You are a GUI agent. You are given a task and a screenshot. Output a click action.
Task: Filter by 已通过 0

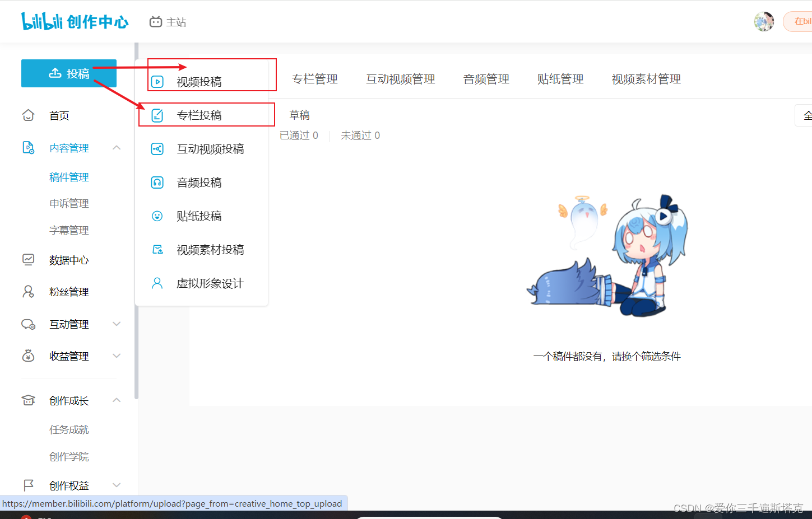click(x=299, y=135)
